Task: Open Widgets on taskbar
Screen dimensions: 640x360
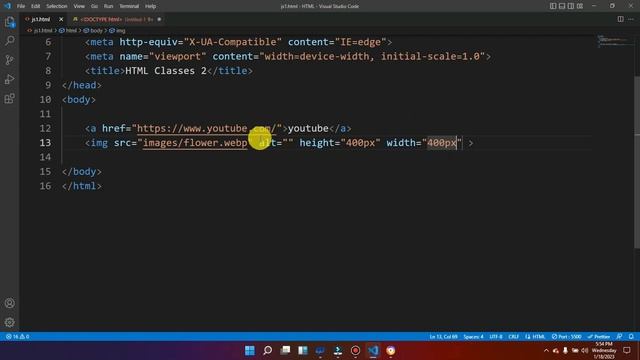Action: [303, 351]
